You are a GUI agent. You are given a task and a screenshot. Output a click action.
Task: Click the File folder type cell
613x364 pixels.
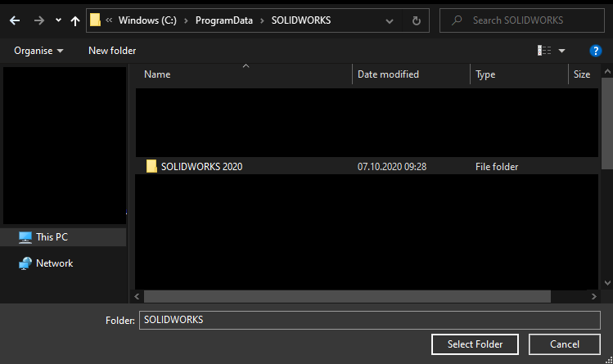click(x=497, y=167)
